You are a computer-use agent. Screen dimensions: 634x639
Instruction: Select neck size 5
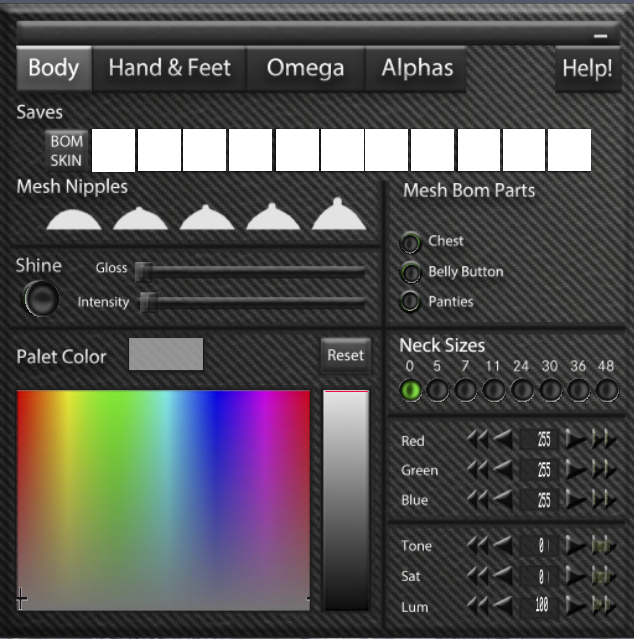437,390
